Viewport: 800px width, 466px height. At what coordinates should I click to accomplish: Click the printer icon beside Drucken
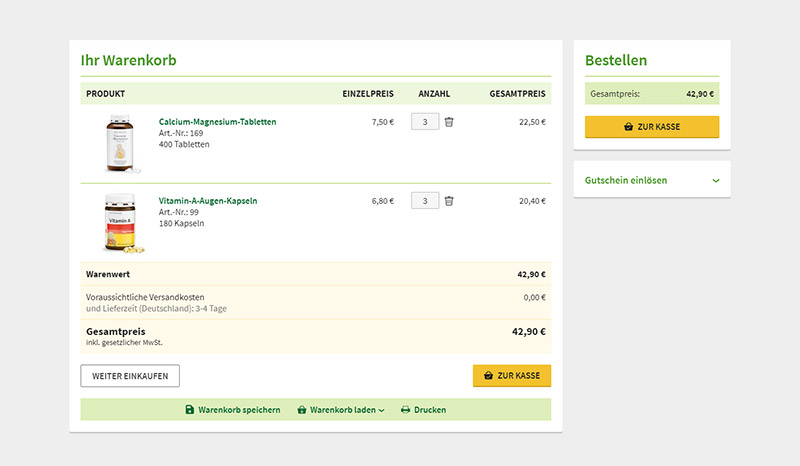click(x=405, y=410)
